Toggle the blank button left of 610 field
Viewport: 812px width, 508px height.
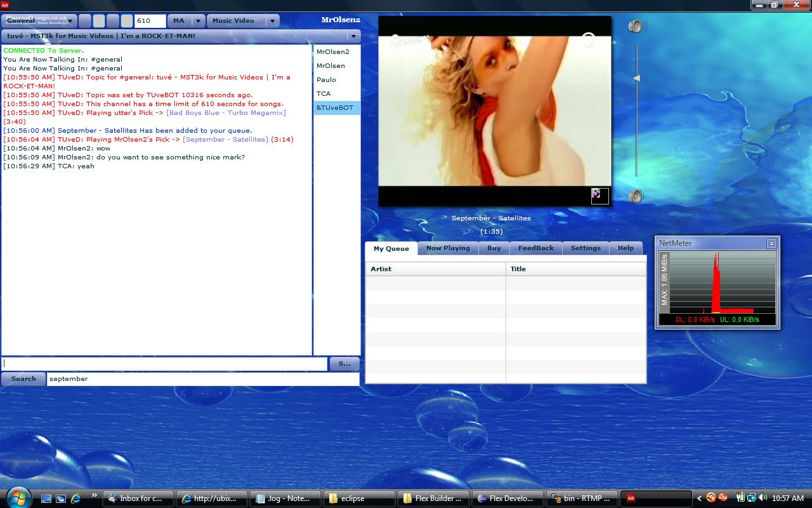pos(127,21)
